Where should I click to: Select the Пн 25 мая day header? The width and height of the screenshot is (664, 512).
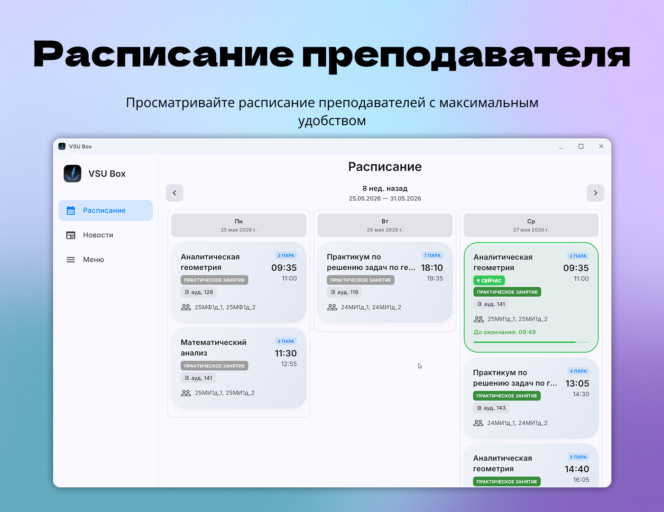(238, 225)
